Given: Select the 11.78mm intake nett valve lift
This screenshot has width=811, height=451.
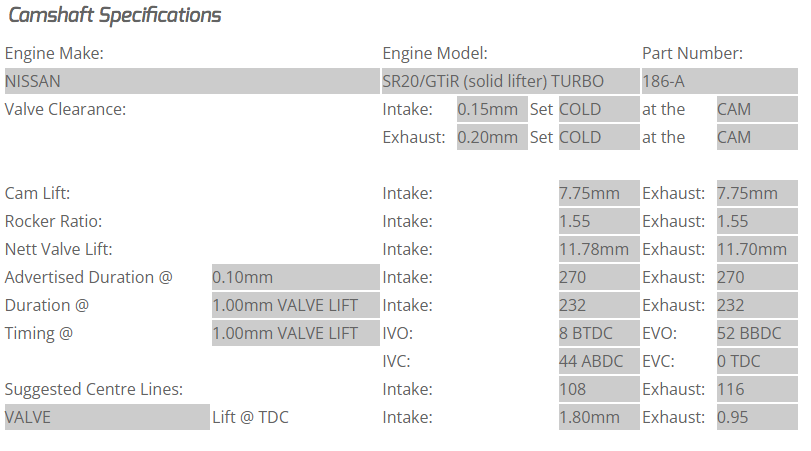Looking at the screenshot, I should click(598, 249).
